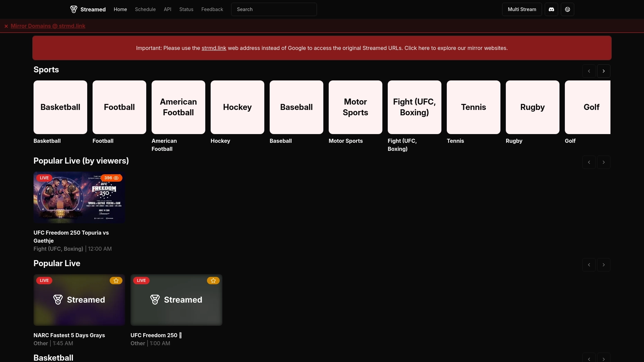Advance Popular Live by viewers right chevron
644x362 pixels.
(x=604, y=162)
